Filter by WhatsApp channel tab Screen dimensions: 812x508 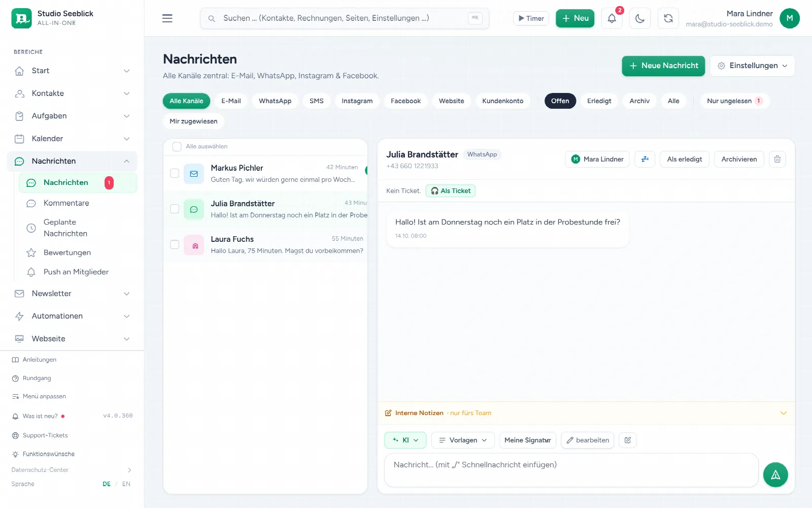pyautogui.click(x=275, y=101)
